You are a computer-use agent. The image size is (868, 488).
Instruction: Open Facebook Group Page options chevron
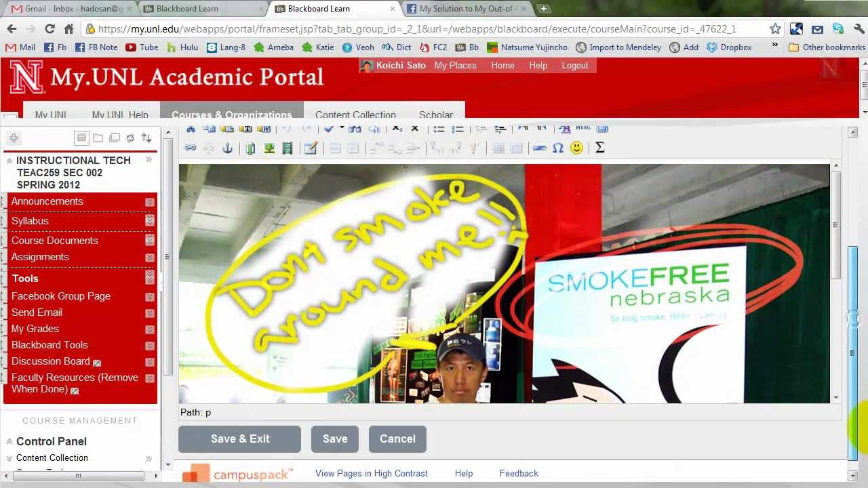[x=149, y=297]
